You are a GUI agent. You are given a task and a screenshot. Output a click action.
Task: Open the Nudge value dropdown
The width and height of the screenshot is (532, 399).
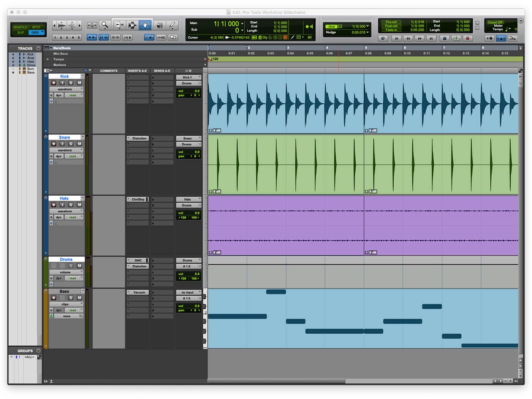point(367,32)
